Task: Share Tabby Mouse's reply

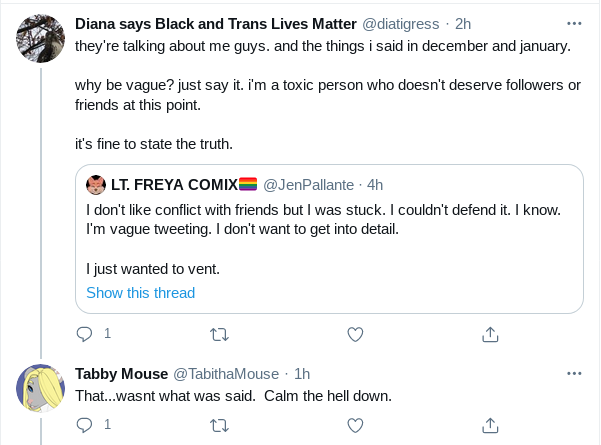Action: pos(490,425)
